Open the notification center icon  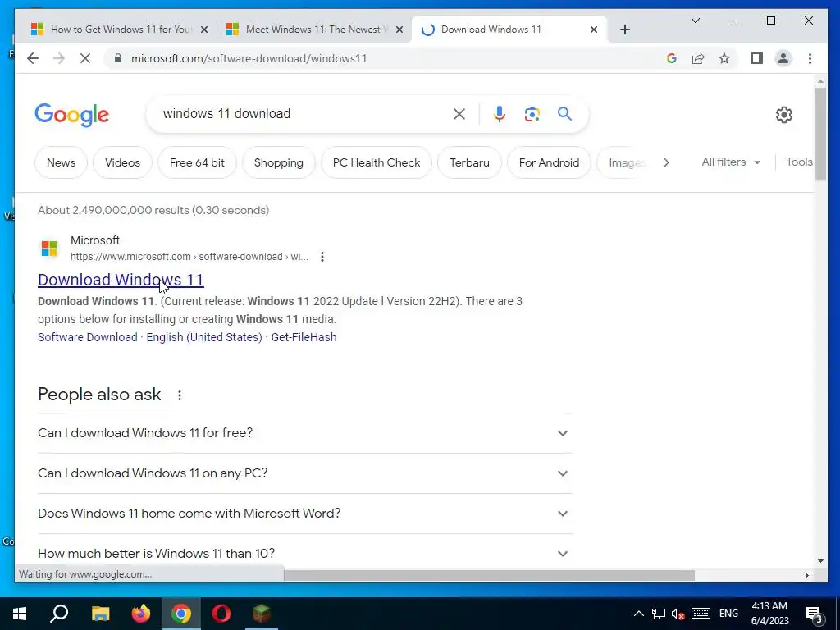pos(815,614)
